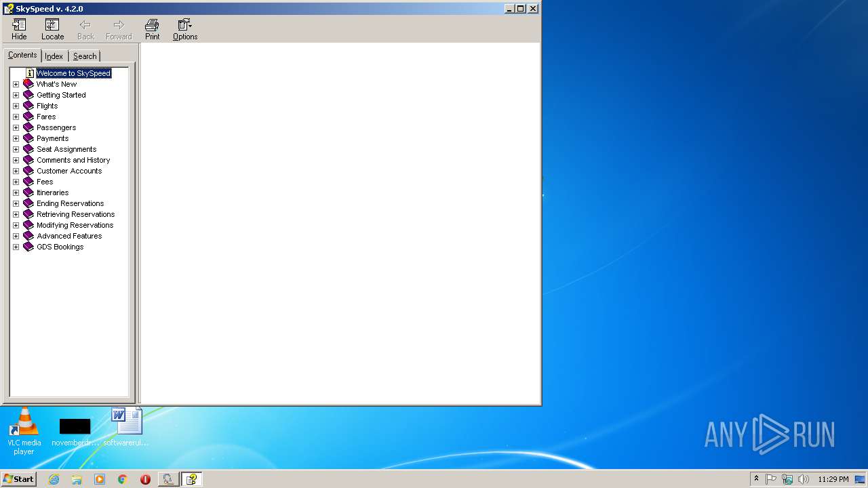Click the Forward arrow button
The image size is (868, 488).
click(119, 30)
